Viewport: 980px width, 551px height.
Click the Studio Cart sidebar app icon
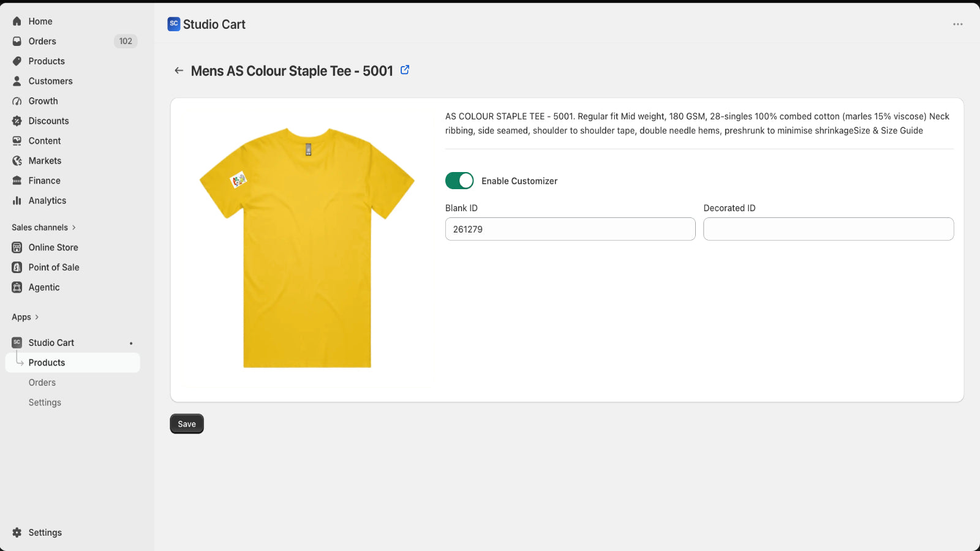click(17, 342)
